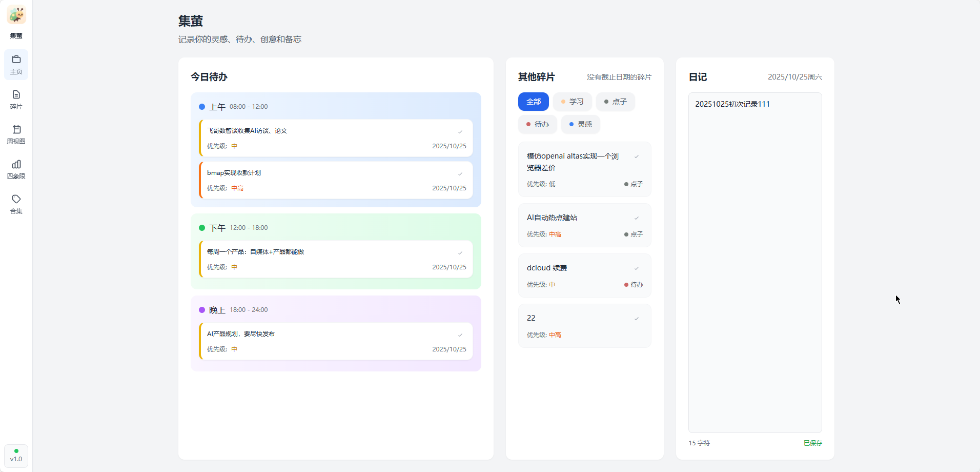The image size is (980, 472).
Task: Check off the AI自动热点建站 card
Action: pos(636,218)
